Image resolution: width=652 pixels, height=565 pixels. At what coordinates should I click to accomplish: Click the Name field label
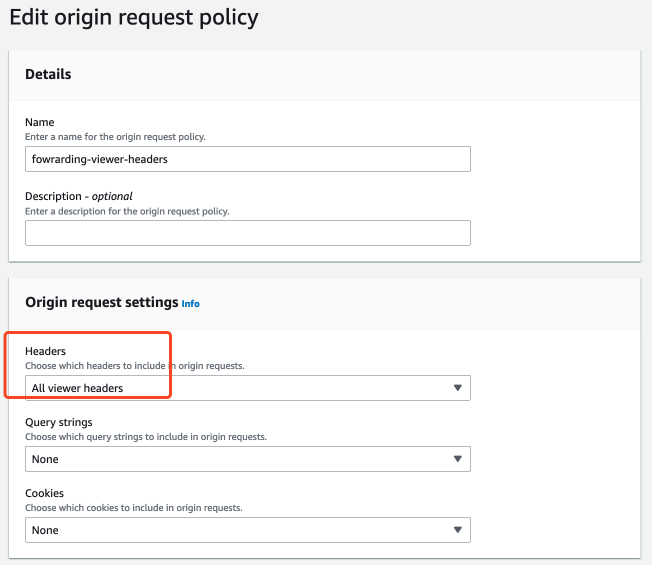40,122
